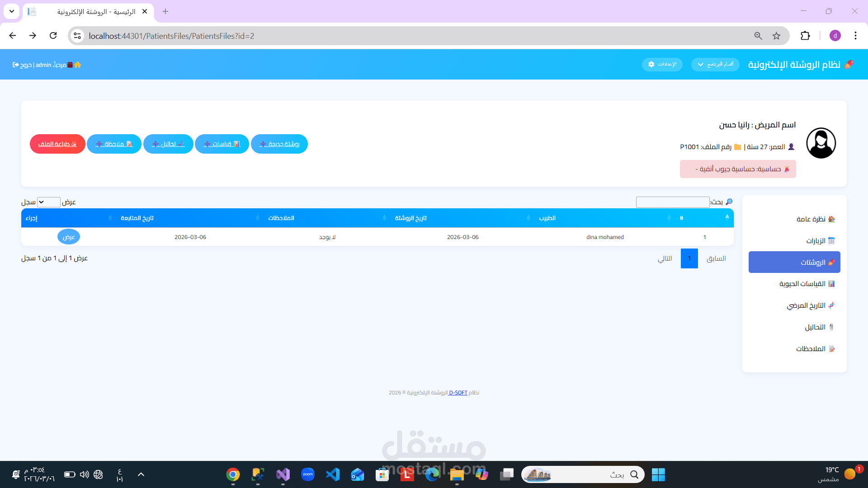Click عرض to view the prescription row
Screen dimensions: 868x488
[x=69, y=237]
